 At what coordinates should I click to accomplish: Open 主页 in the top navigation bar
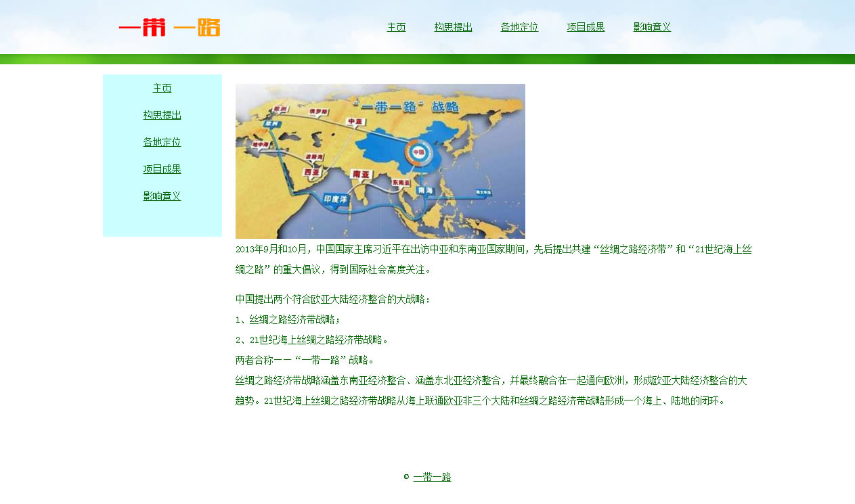pos(396,28)
